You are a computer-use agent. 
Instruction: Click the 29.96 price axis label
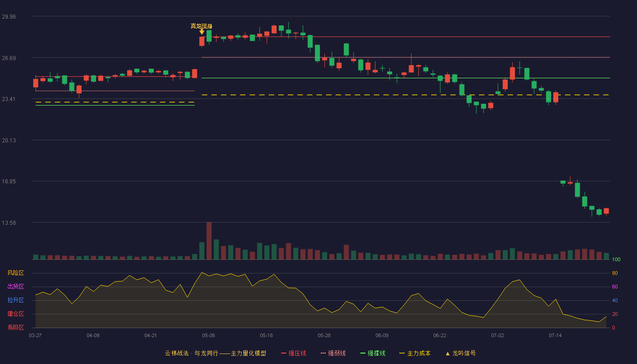(x=9, y=16)
